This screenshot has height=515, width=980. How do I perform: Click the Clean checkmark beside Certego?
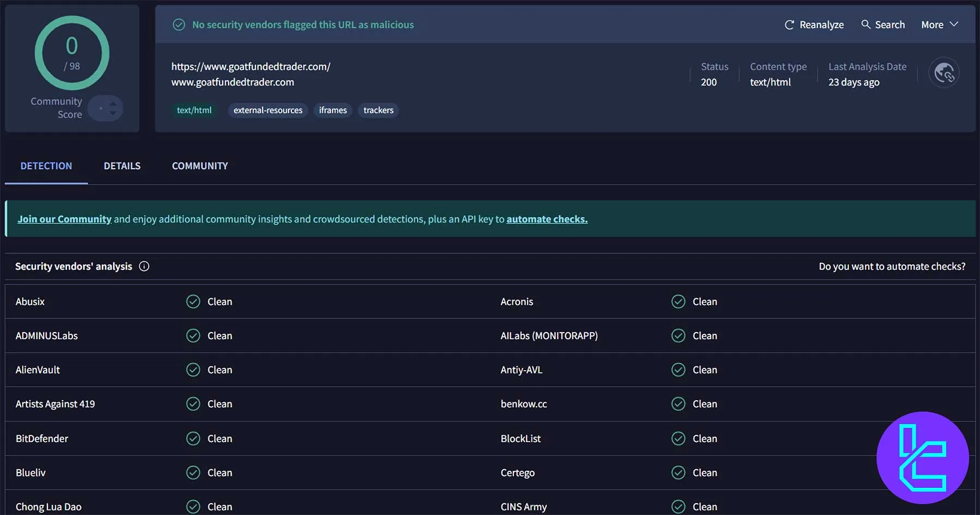[678, 473]
